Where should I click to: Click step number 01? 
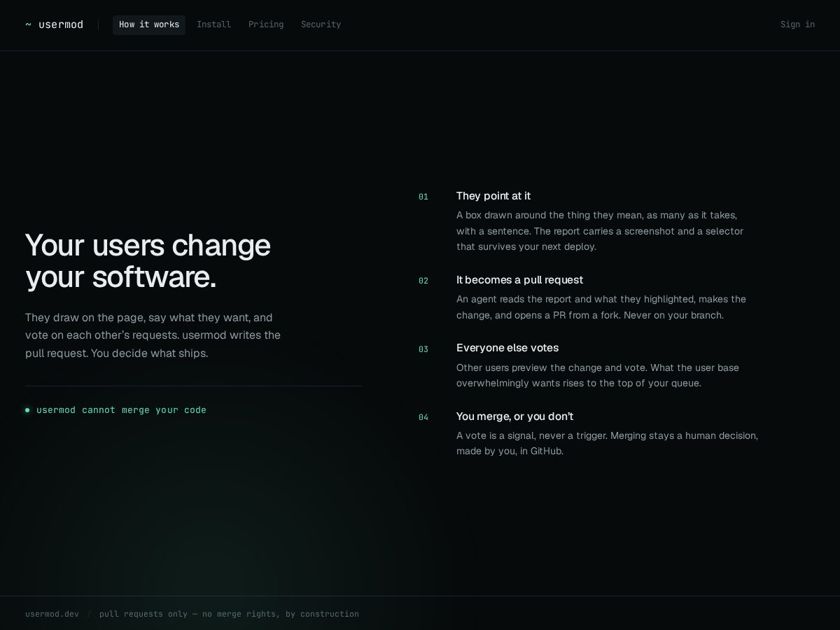tap(423, 197)
